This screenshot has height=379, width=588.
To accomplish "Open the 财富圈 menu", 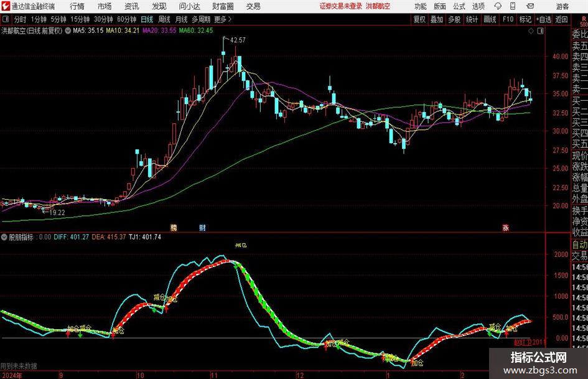I will [x=223, y=6].
